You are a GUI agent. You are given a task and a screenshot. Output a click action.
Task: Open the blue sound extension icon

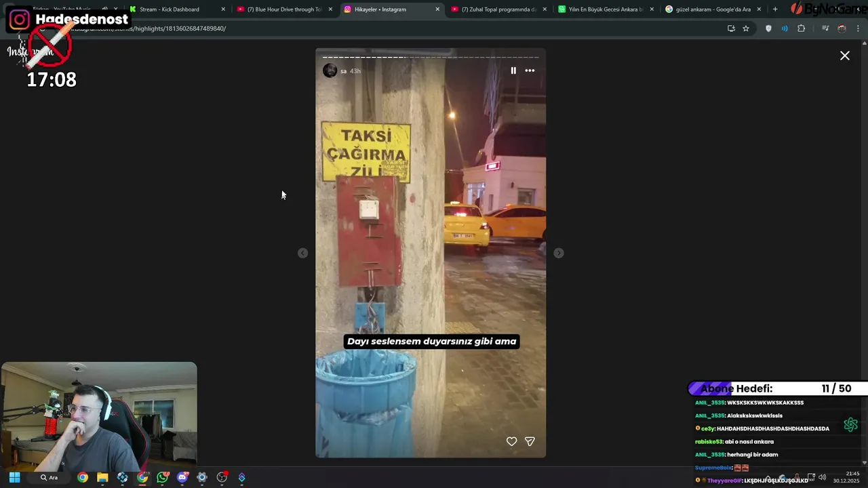pyautogui.click(x=785, y=28)
